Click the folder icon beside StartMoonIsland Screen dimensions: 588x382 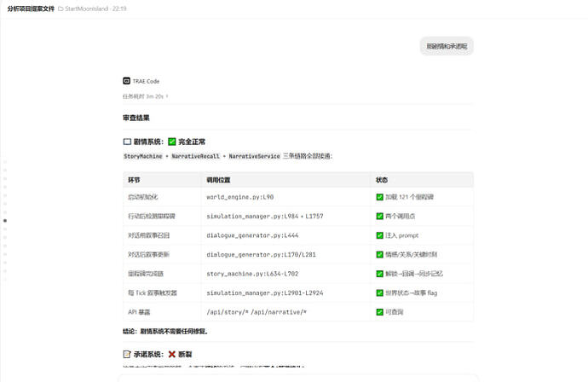pyautogui.click(x=61, y=9)
